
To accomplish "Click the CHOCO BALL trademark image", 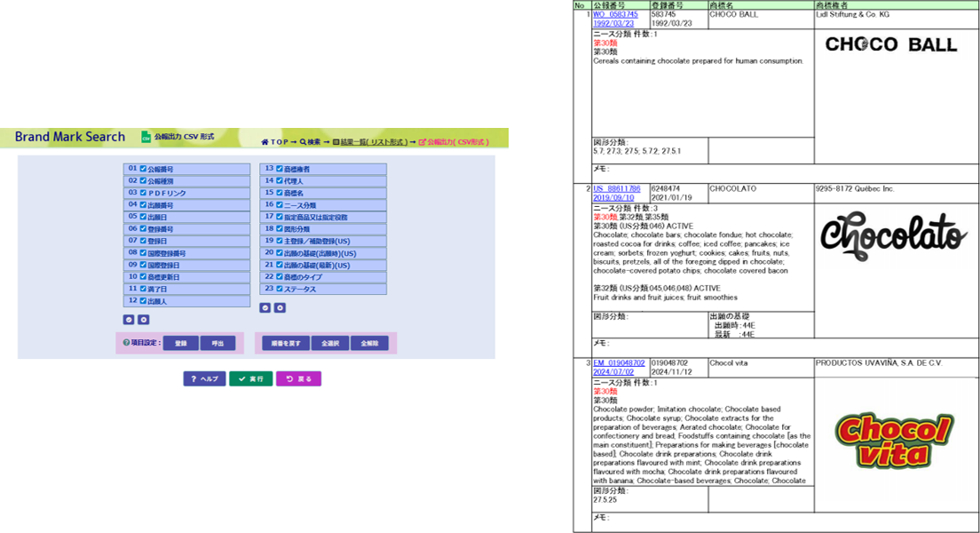I will pos(891,44).
